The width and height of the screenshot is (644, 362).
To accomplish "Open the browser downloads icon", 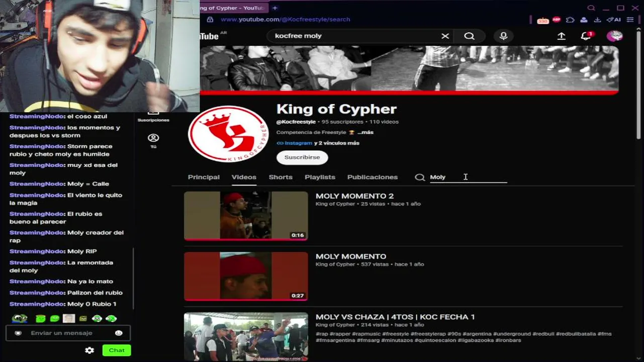I will [x=597, y=20].
